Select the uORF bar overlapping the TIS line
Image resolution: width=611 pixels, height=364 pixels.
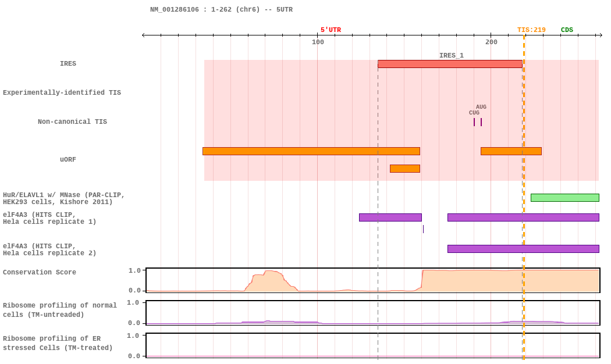point(511,151)
